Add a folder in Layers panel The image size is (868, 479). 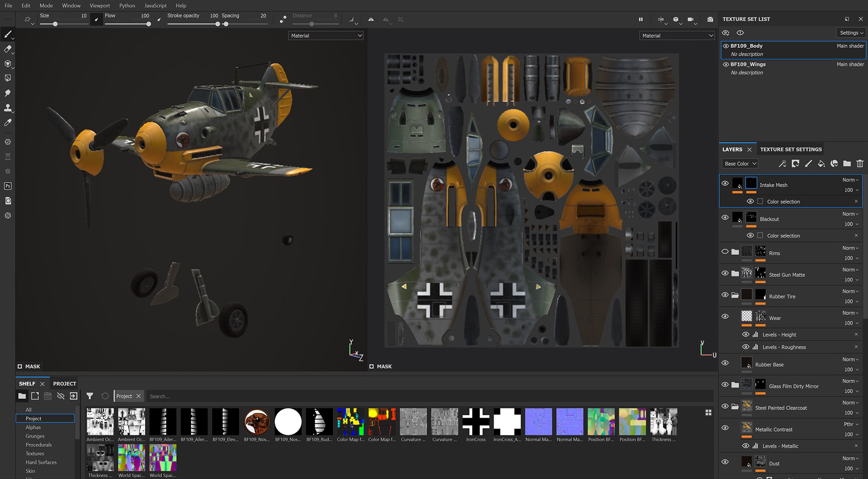(847, 164)
